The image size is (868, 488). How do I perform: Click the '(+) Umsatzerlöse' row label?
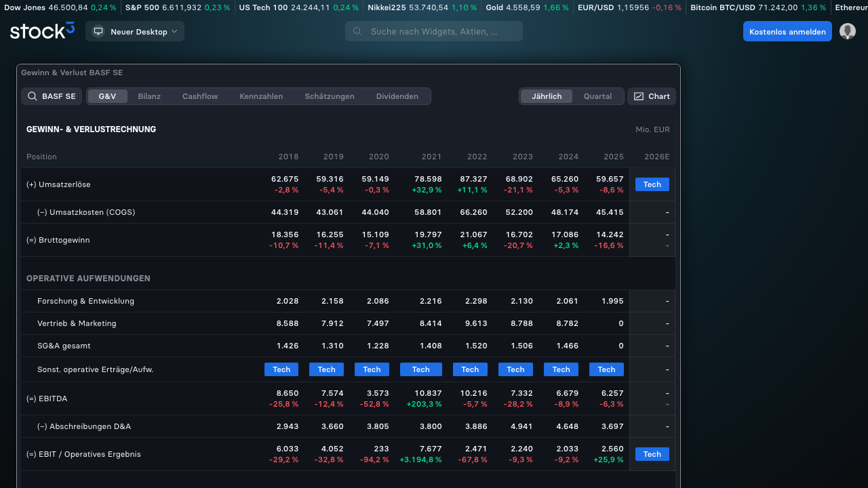58,184
